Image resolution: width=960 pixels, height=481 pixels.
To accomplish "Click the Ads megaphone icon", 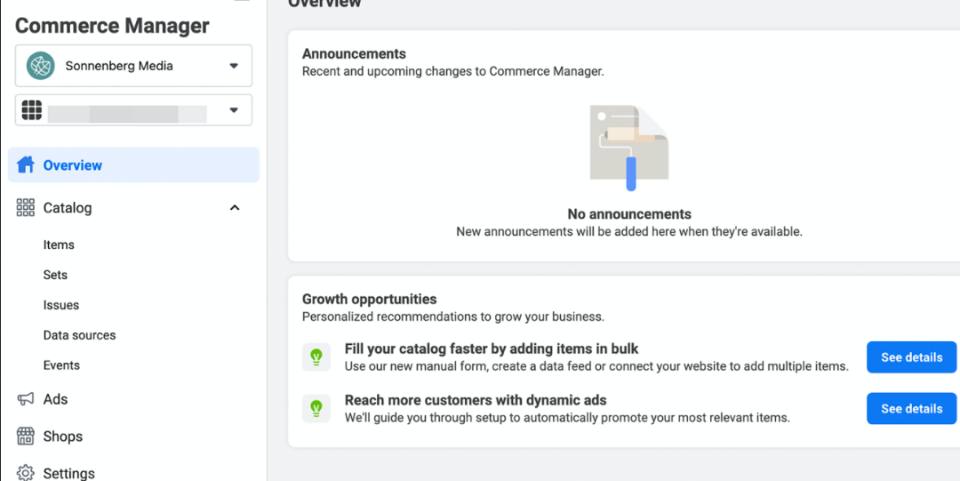I will pos(25,399).
